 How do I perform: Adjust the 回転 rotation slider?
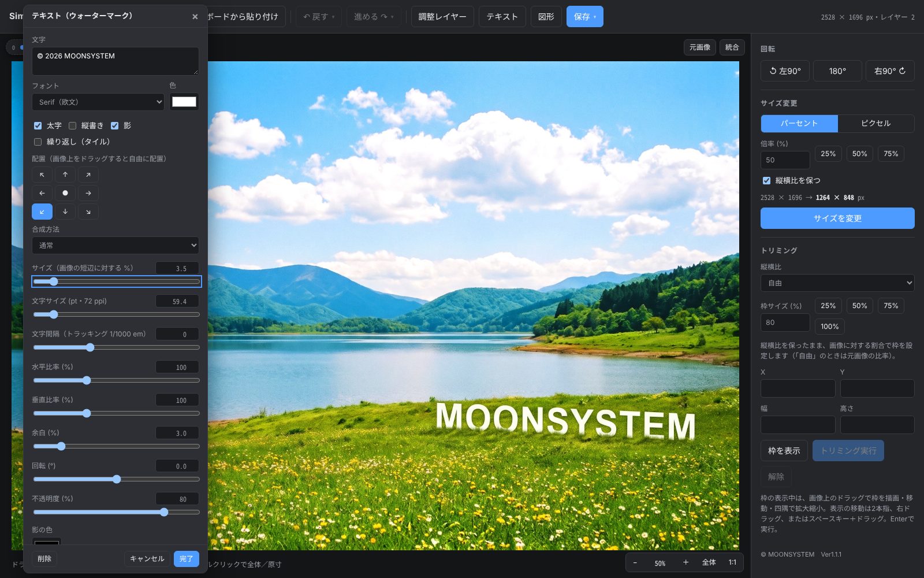point(116,479)
